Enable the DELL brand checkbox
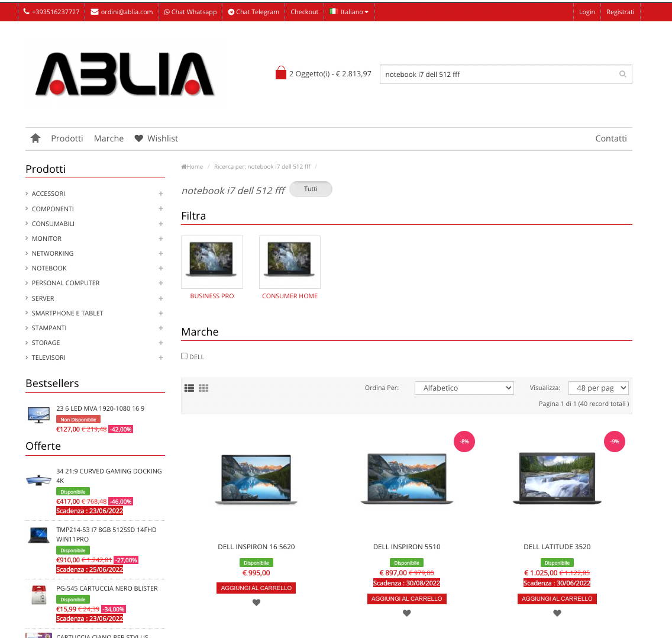Image resolution: width=672 pixels, height=638 pixels. tap(185, 356)
